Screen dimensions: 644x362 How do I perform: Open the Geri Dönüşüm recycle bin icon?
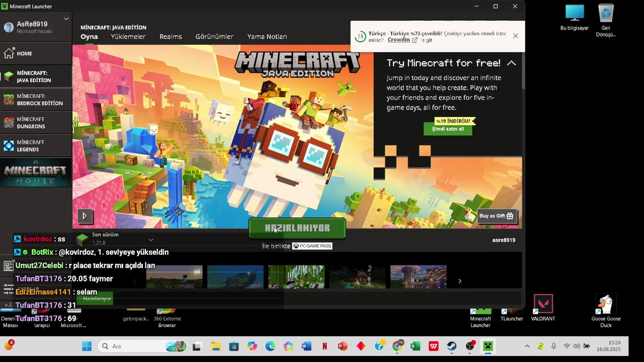pyautogui.click(x=606, y=21)
